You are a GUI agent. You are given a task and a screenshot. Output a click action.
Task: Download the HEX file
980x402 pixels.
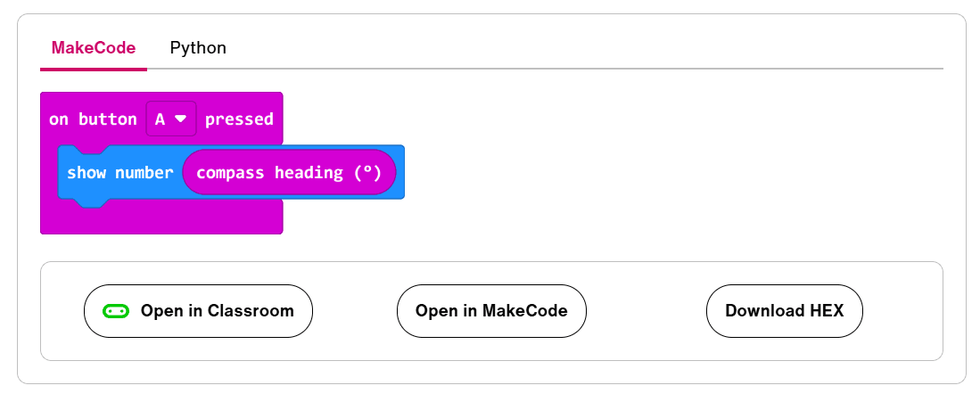click(784, 311)
